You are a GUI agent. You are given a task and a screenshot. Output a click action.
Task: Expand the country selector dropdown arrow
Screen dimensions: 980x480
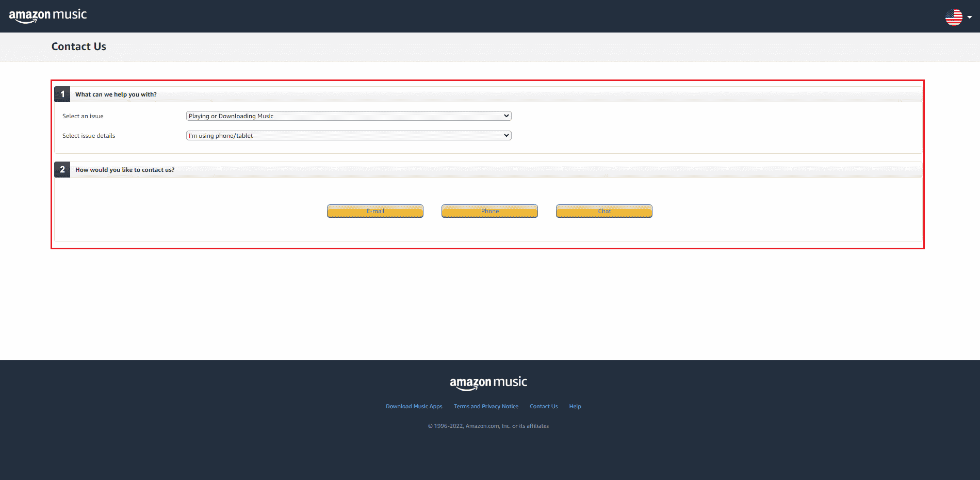pyautogui.click(x=970, y=17)
